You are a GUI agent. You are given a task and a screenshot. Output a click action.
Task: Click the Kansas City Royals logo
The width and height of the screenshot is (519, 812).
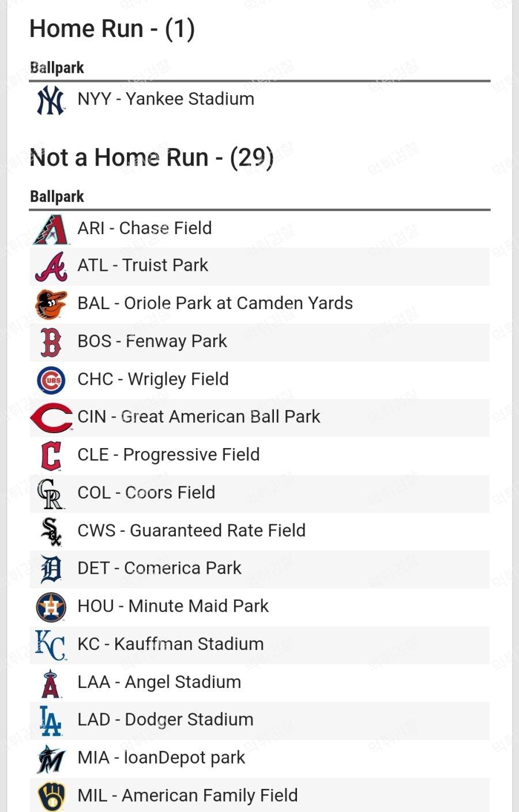(51, 645)
